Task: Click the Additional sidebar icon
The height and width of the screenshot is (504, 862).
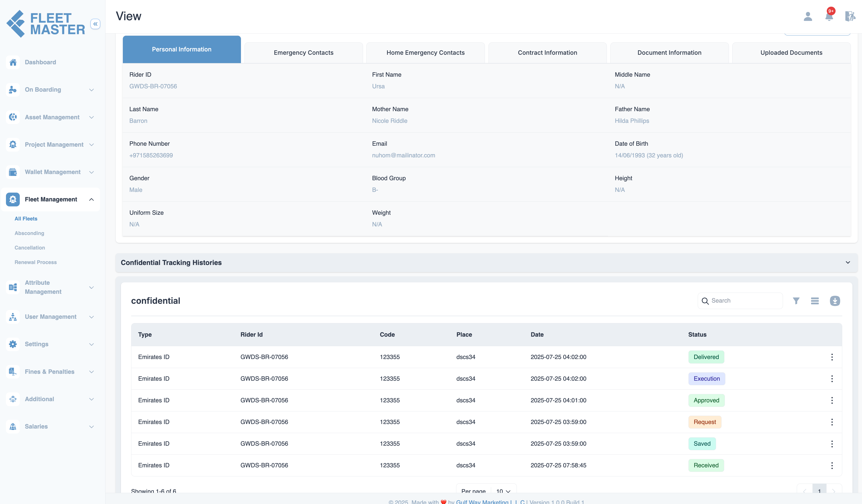Action: [x=13, y=399]
